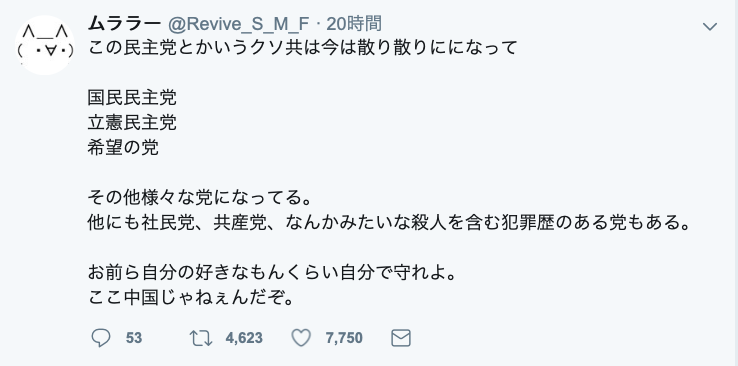Image resolution: width=738 pixels, height=366 pixels.
Task: Click the 国民民主党 text line
Action: point(132,98)
